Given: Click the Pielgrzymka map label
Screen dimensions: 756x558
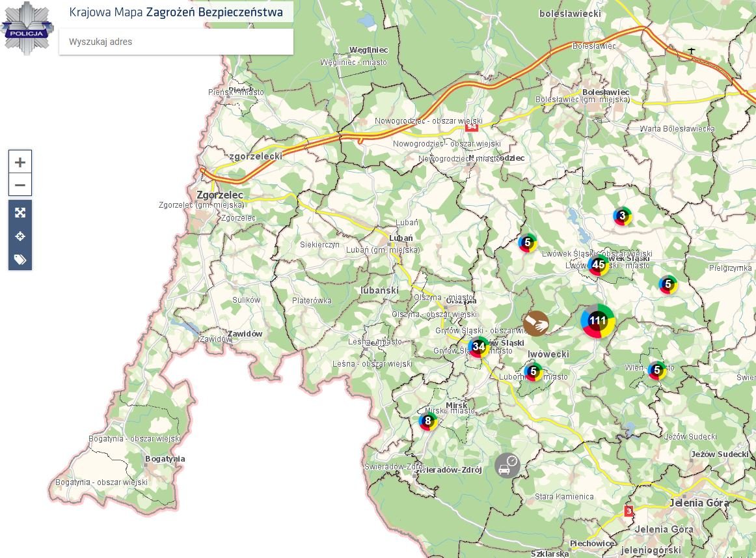Looking at the screenshot, I should [731, 268].
